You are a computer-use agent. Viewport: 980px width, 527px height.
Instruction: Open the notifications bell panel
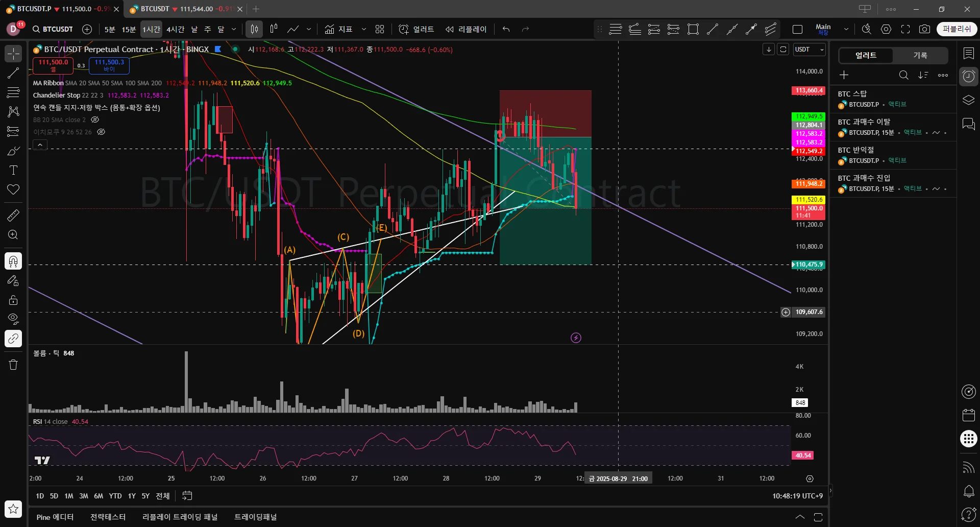(x=969, y=491)
